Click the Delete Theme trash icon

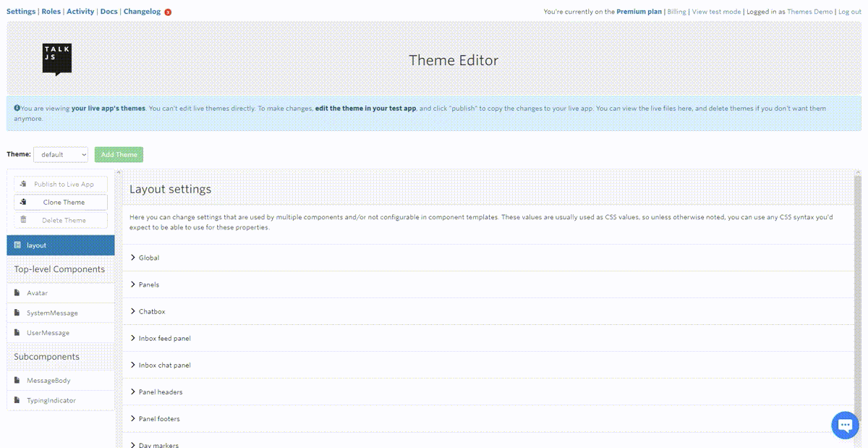24,220
